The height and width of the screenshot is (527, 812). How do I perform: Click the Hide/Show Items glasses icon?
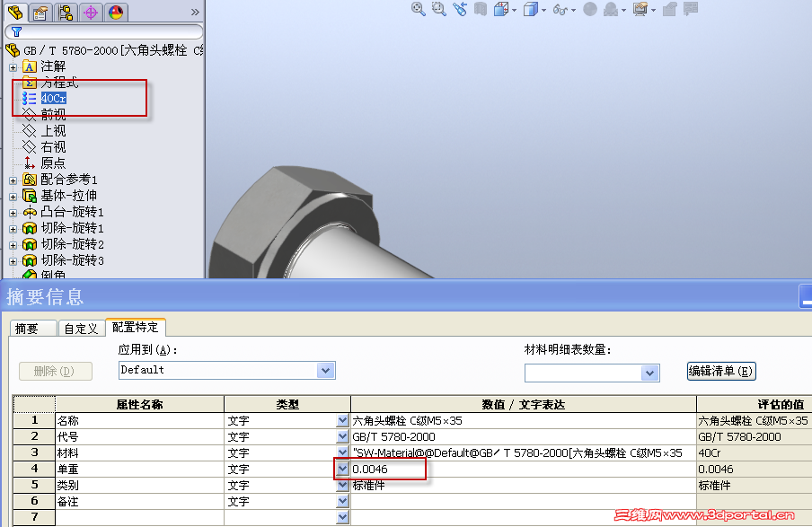pyautogui.click(x=560, y=9)
